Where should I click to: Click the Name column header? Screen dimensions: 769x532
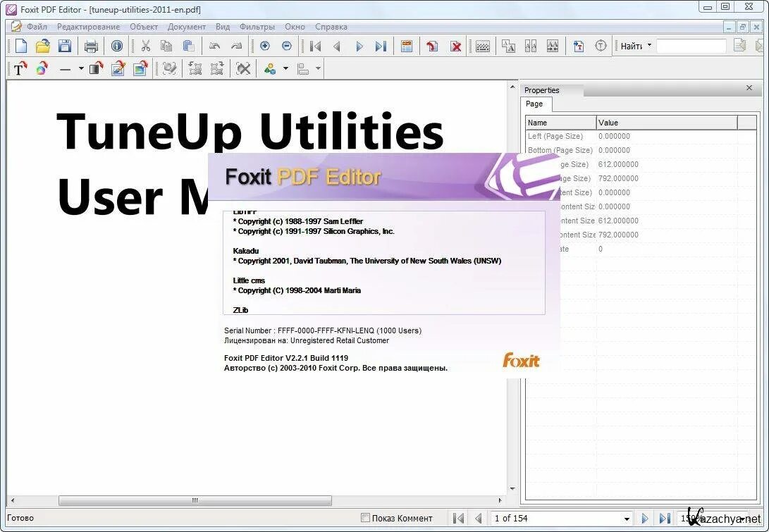point(560,123)
